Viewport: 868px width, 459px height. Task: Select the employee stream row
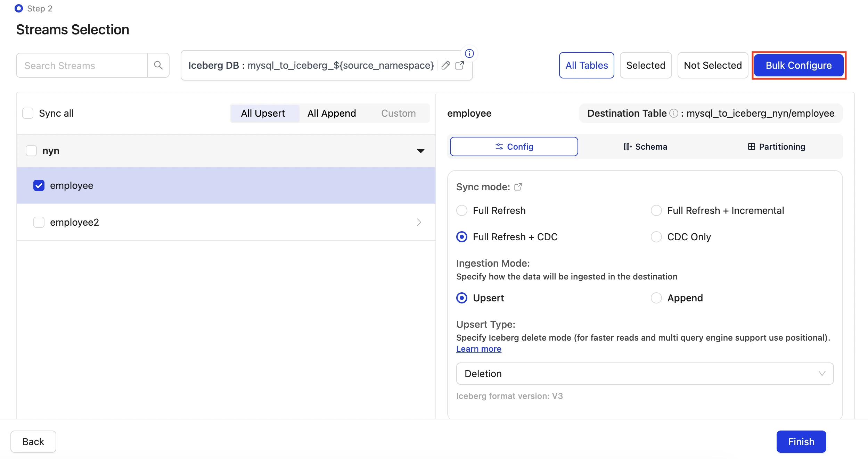pyautogui.click(x=226, y=185)
